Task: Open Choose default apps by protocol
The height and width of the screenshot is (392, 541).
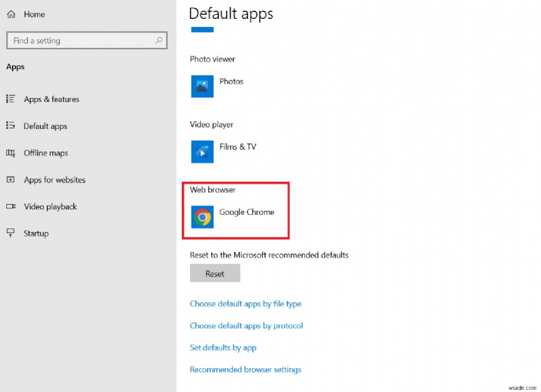Action: click(247, 325)
